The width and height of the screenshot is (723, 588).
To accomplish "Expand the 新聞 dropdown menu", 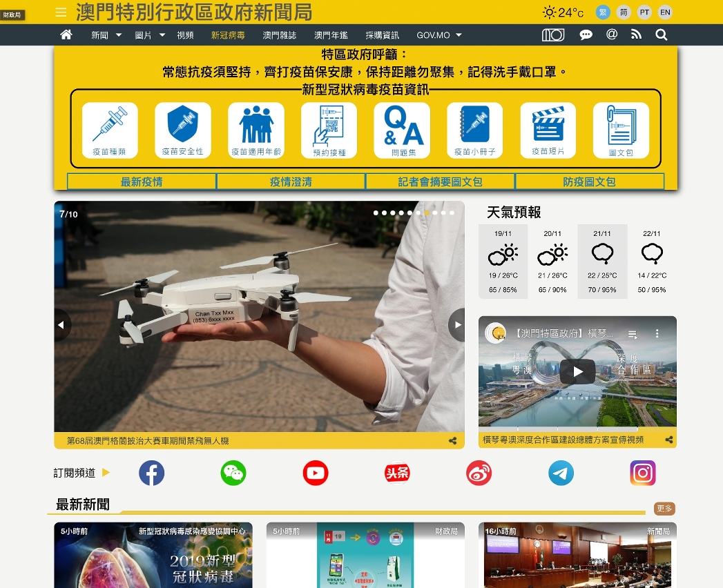I will point(106,35).
